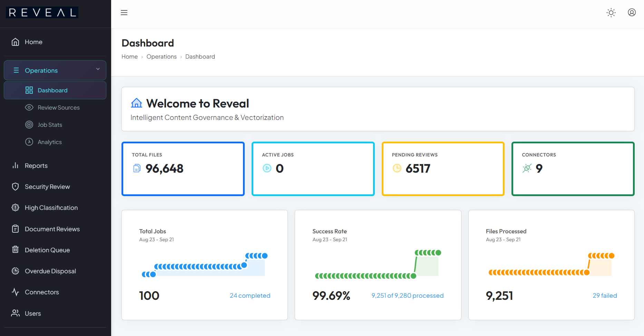
Task: Click '29 failed' text
Action: tap(605, 296)
